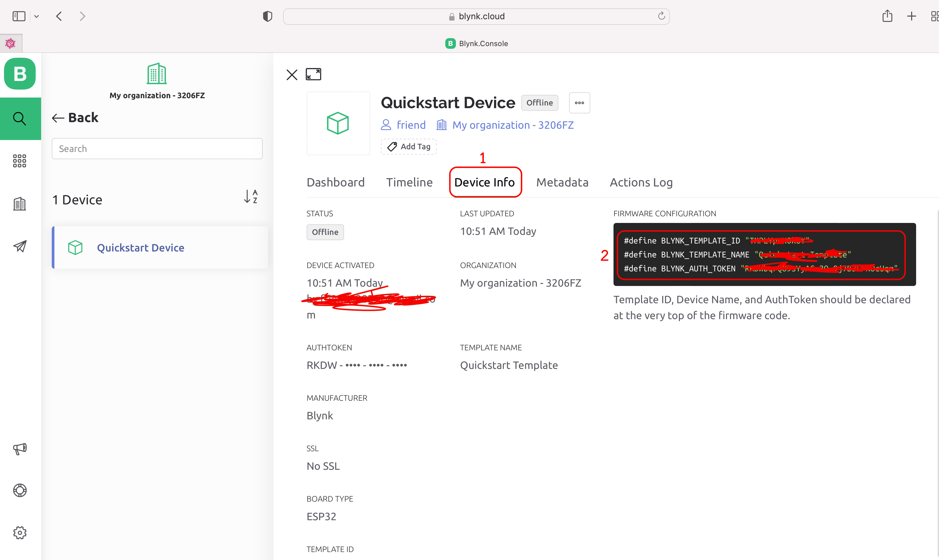Viewport: 939px width, 560px height.
Task: Click the pinned tab with pink icon
Action: [x=11, y=43]
